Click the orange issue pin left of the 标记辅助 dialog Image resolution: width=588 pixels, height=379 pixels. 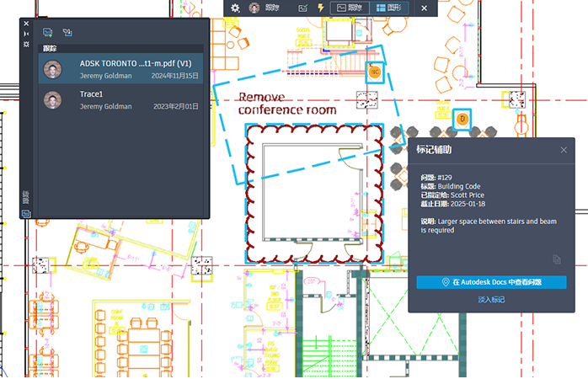pos(462,120)
